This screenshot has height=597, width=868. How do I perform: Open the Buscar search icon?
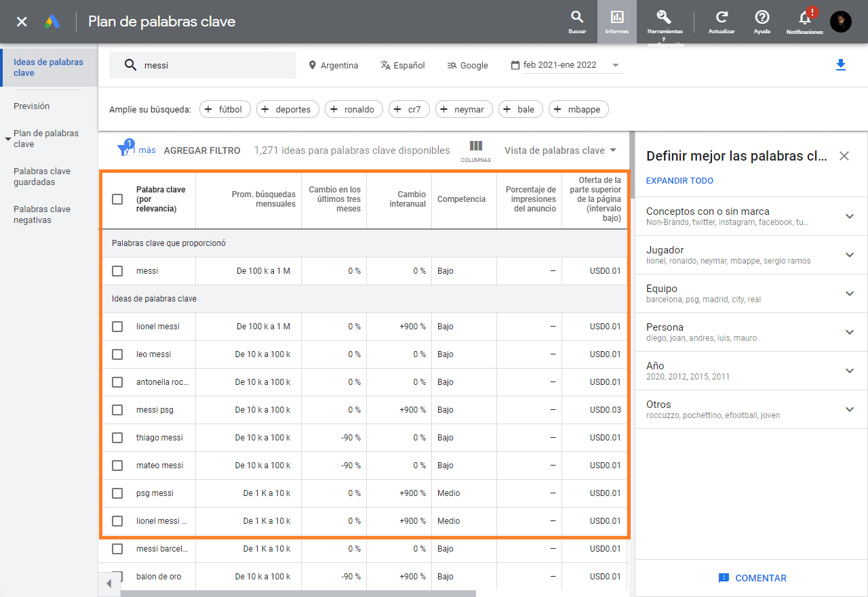pos(576,22)
